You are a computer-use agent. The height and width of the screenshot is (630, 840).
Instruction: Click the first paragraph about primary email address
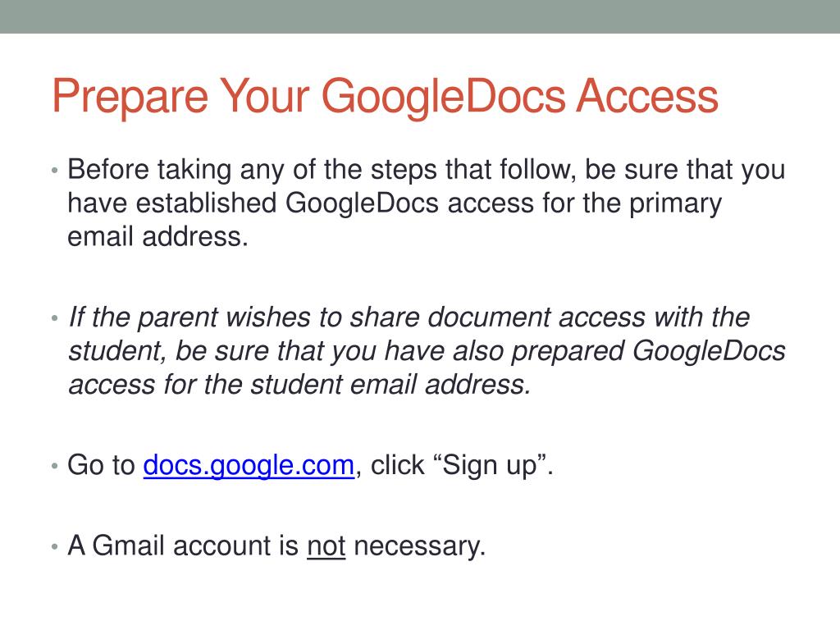(x=427, y=203)
